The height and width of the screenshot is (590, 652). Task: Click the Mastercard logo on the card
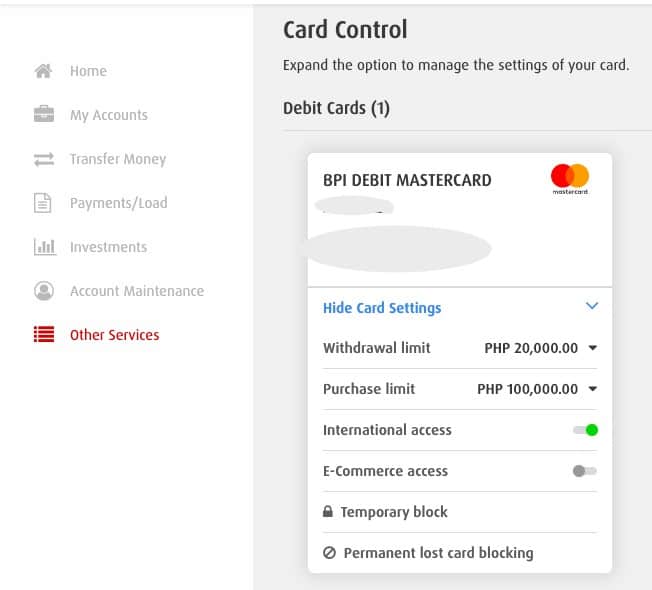(x=570, y=179)
